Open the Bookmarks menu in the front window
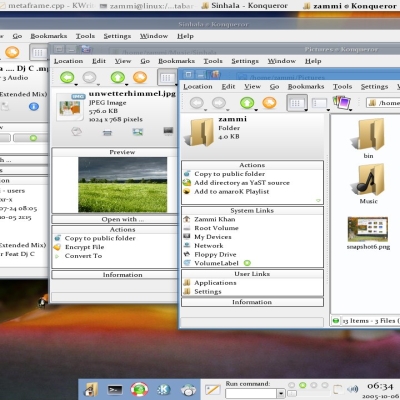The image size is (400, 400). point(306,87)
